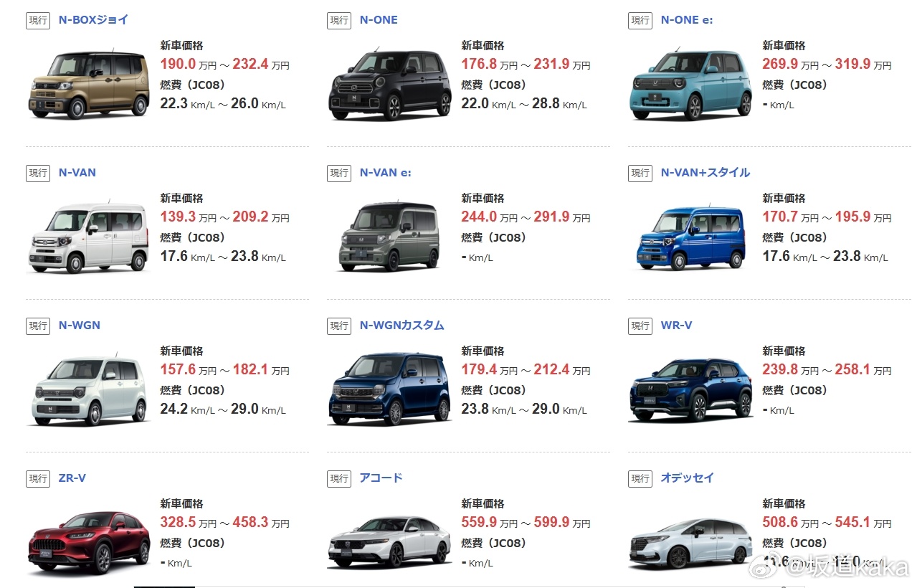Open the N-VAN model link

click(77, 173)
